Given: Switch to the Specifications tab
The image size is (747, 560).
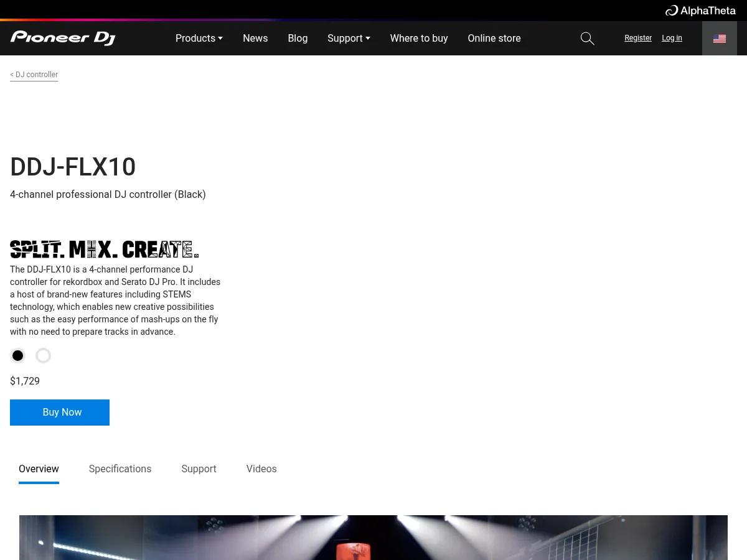Looking at the screenshot, I should pos(120,469).
